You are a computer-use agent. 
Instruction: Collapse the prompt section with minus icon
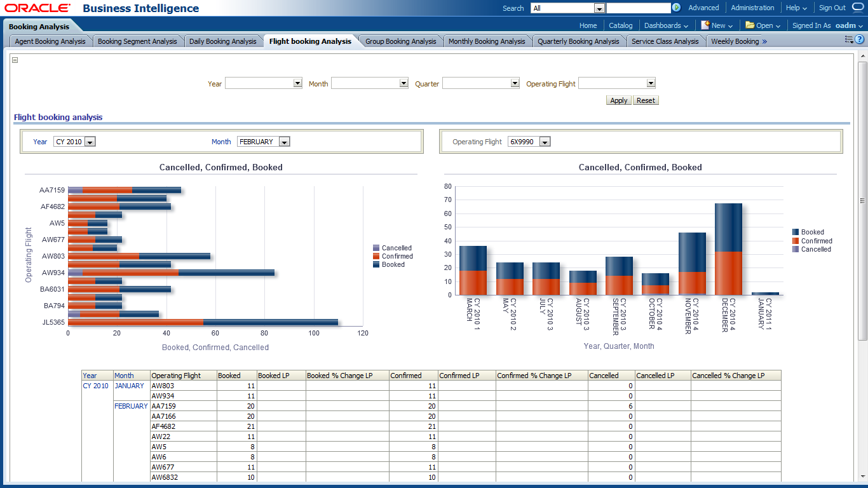pos(15,60)
